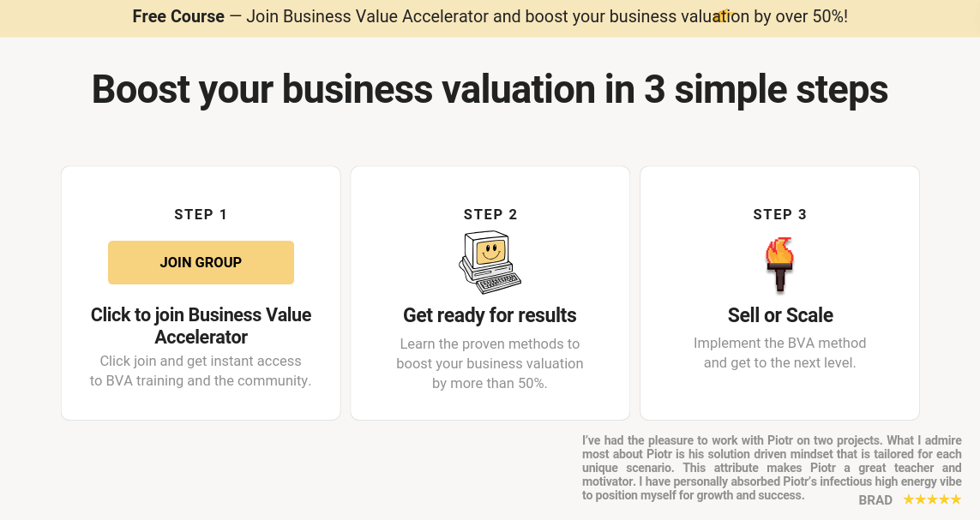
Task: Click the five-star rating icons
Action: (932, 499)
